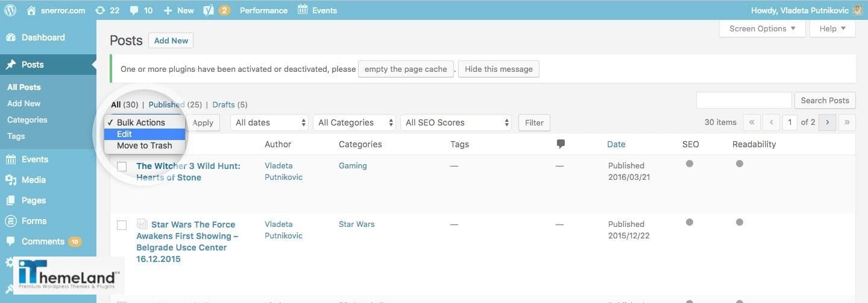Tick the checkbox for The Witcher 3 post

coord(122,166)
